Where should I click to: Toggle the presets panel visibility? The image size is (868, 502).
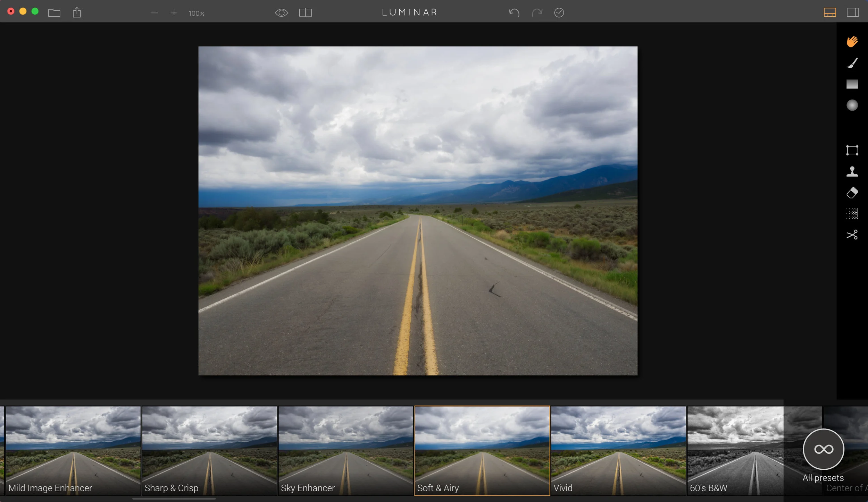coord(830,13)
